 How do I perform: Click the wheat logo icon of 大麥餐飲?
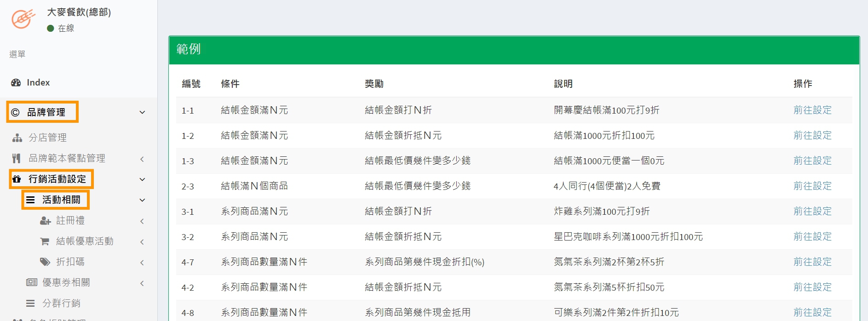23,19
